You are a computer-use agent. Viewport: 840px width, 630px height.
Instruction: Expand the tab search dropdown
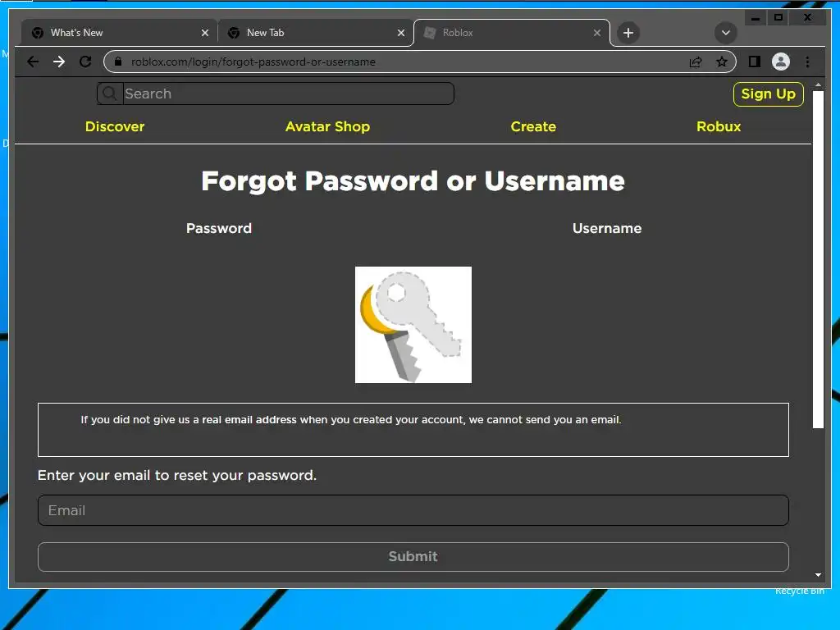click(725, 33)
